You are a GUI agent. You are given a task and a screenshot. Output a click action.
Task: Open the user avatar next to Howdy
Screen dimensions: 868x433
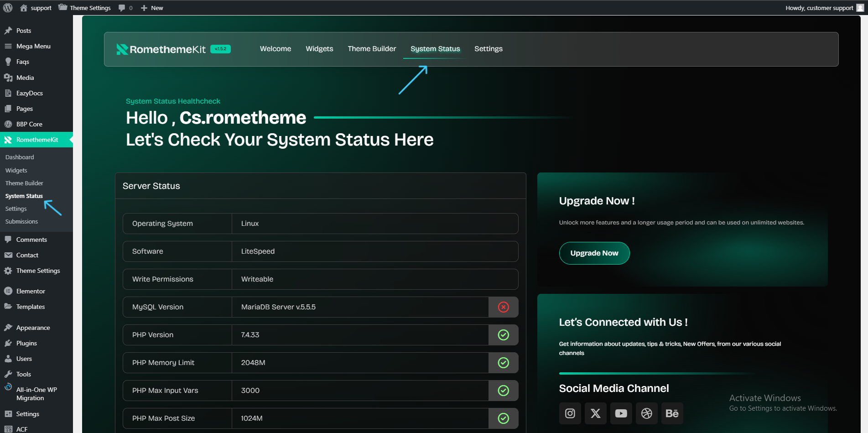860,8
